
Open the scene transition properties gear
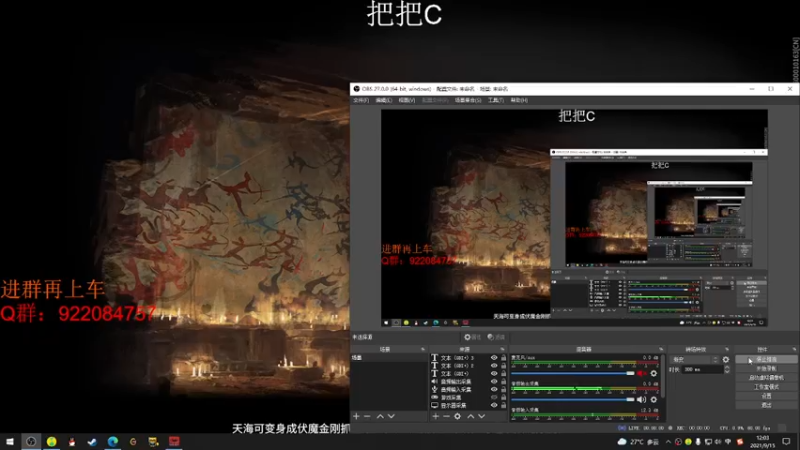[726, 360]
